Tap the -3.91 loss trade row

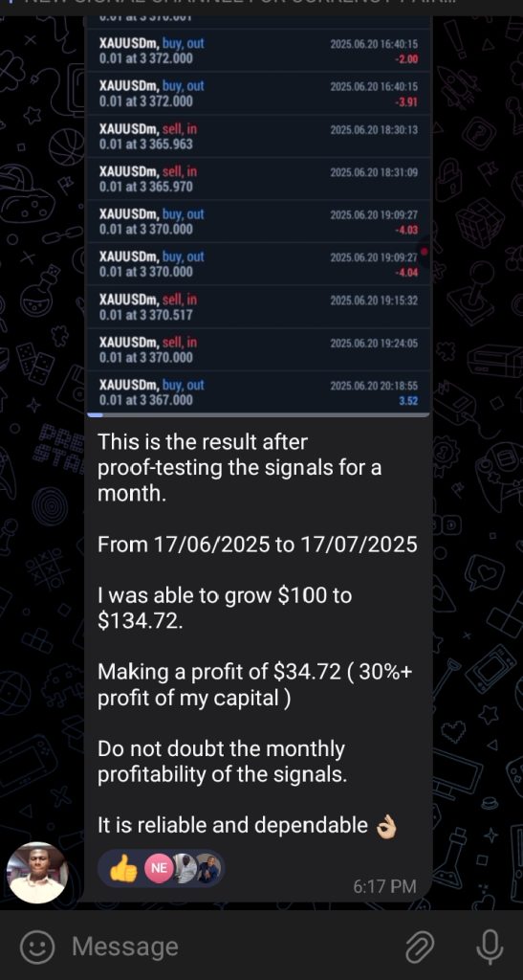pos(257,93)
